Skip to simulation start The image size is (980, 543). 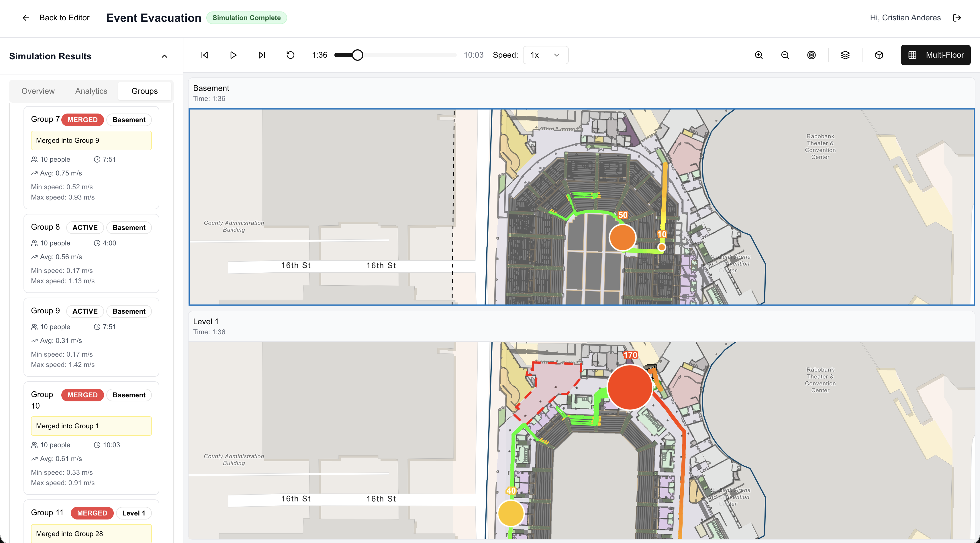point(205,55)
